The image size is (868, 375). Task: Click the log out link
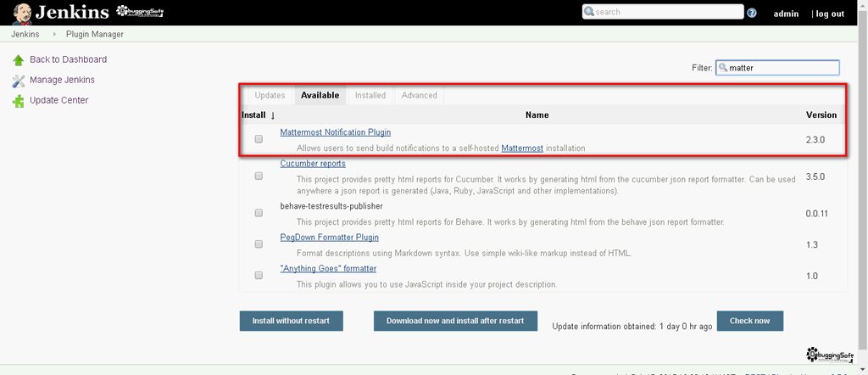(x=830, y=14)
